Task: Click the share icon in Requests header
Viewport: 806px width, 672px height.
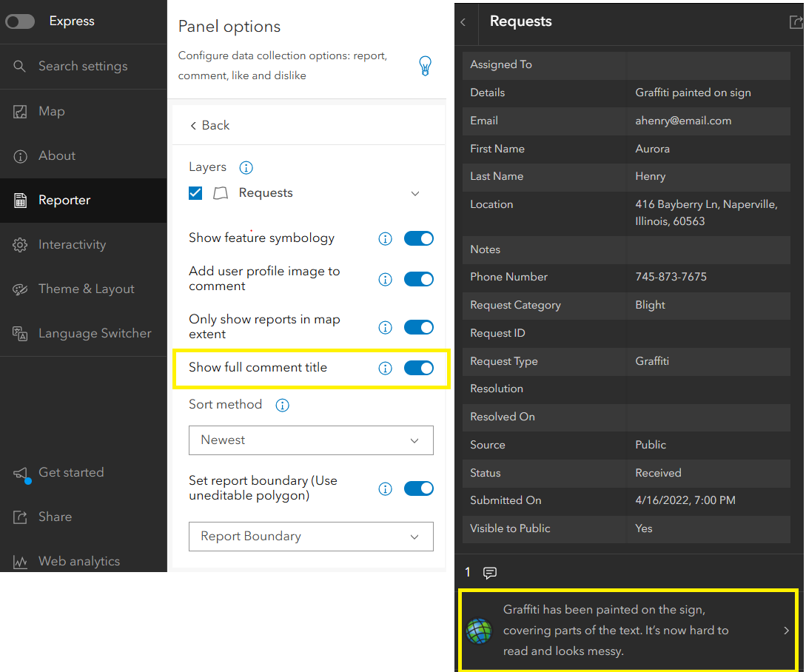Action: [796, 22]
